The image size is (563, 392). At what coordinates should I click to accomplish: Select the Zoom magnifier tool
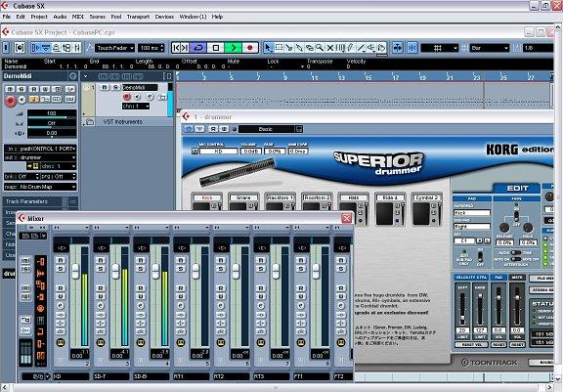coord(320,48)
